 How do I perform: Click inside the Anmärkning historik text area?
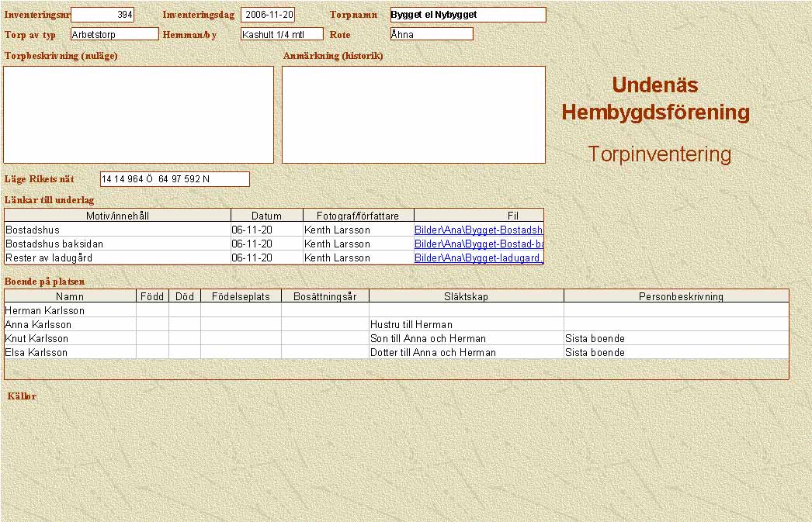click(x=413, y=115)
